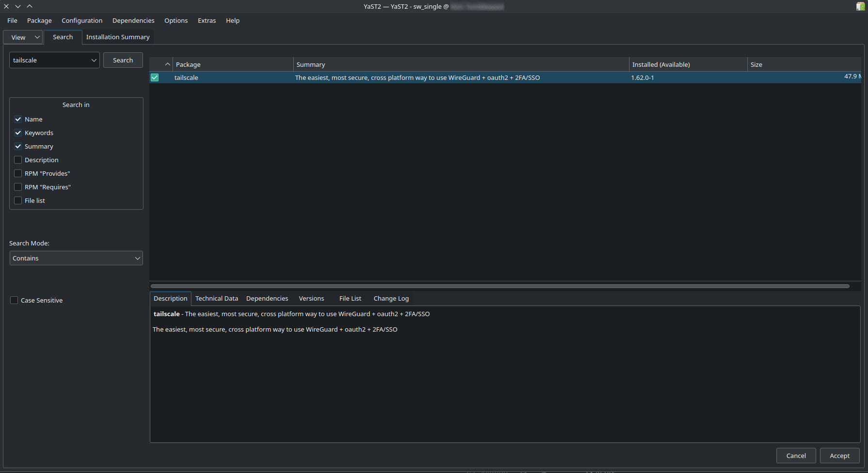Image resolution: width=868 pixels, height=473 pixels.
Task: Click the YaST icon in the title bar corner
Action: (860, 6)
